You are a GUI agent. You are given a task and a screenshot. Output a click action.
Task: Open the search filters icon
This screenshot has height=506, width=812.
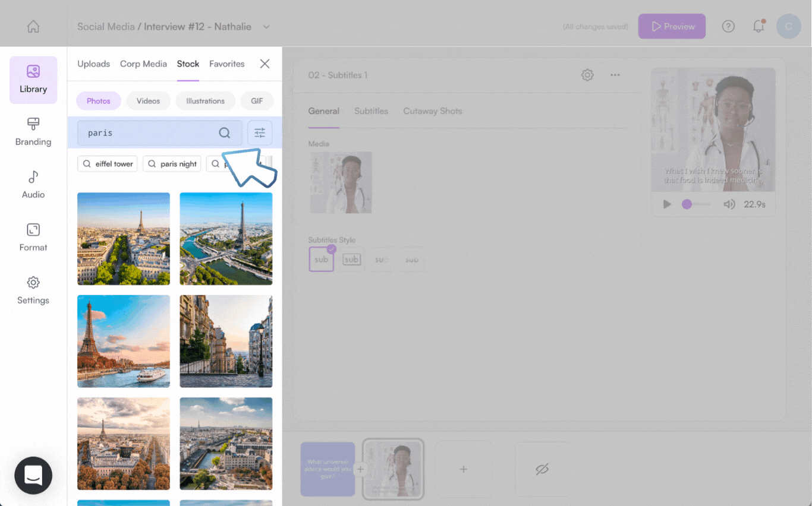260,133
